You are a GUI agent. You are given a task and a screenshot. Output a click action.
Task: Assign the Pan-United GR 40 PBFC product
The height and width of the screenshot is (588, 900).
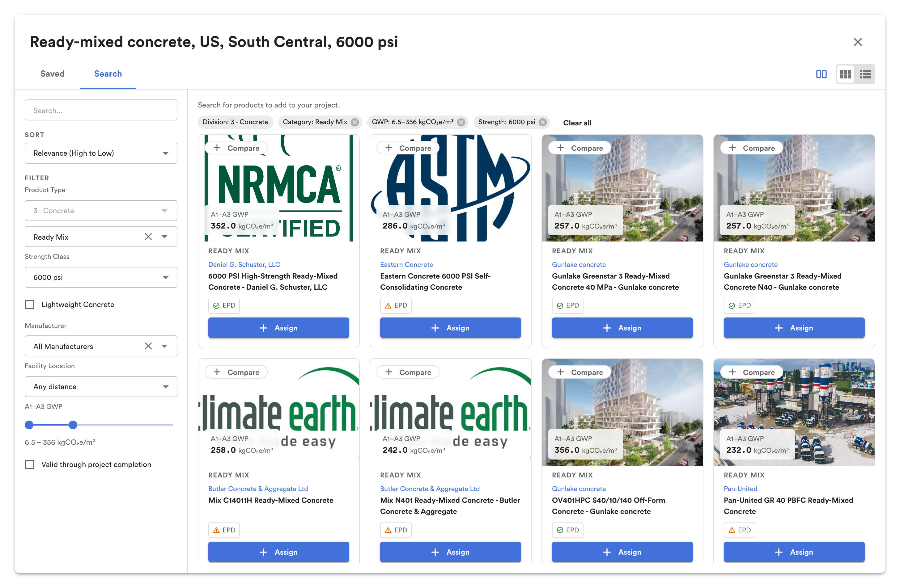coord(794,552)
